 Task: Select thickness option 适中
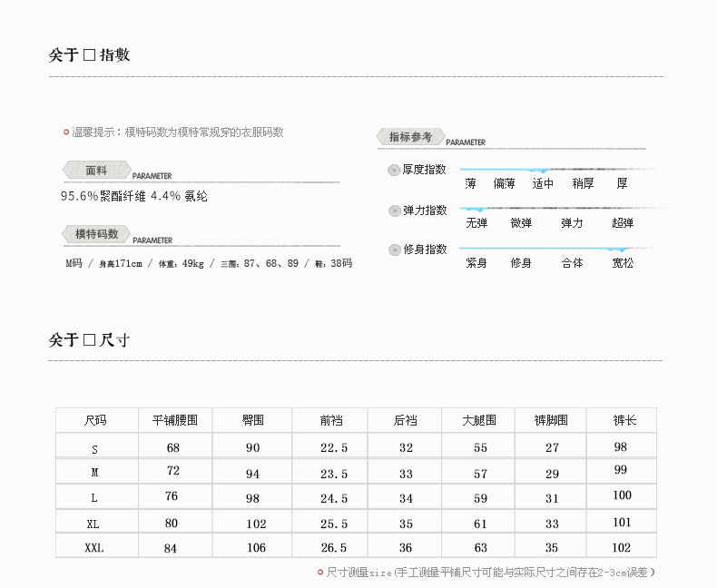[543, 184]
